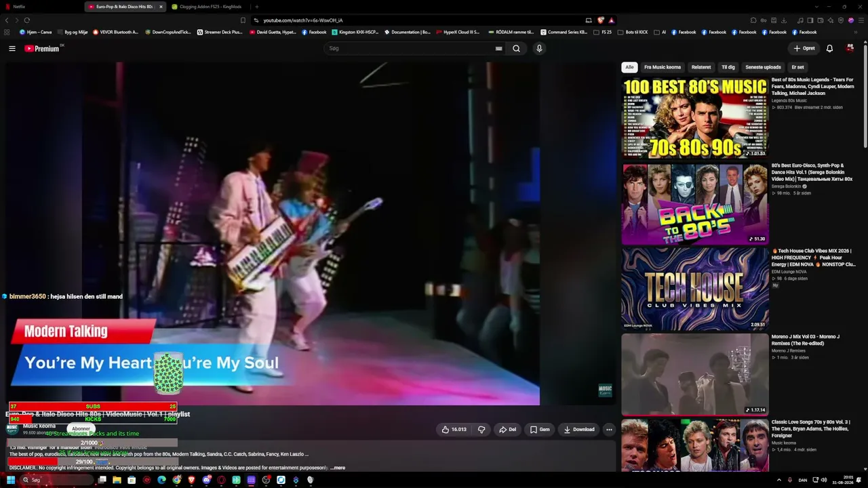Screen dimensions: 868x488
Task: Open File Explorer from the taskbar
Action: 117,480
